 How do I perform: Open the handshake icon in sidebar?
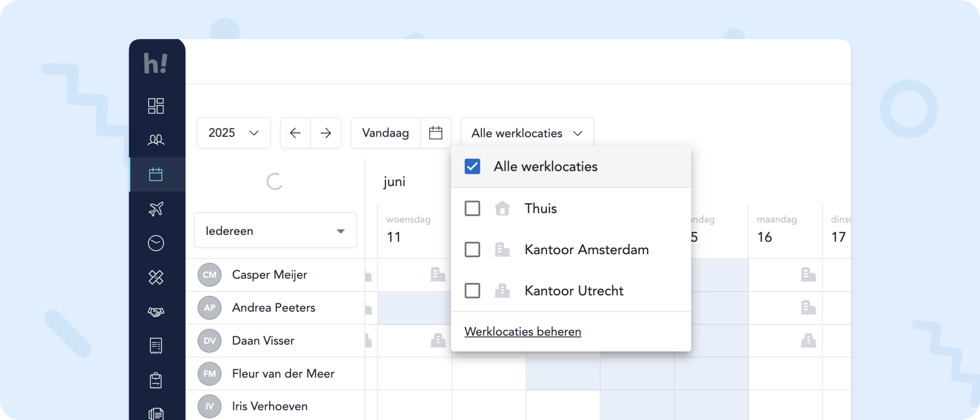click(x=156, y=312)
